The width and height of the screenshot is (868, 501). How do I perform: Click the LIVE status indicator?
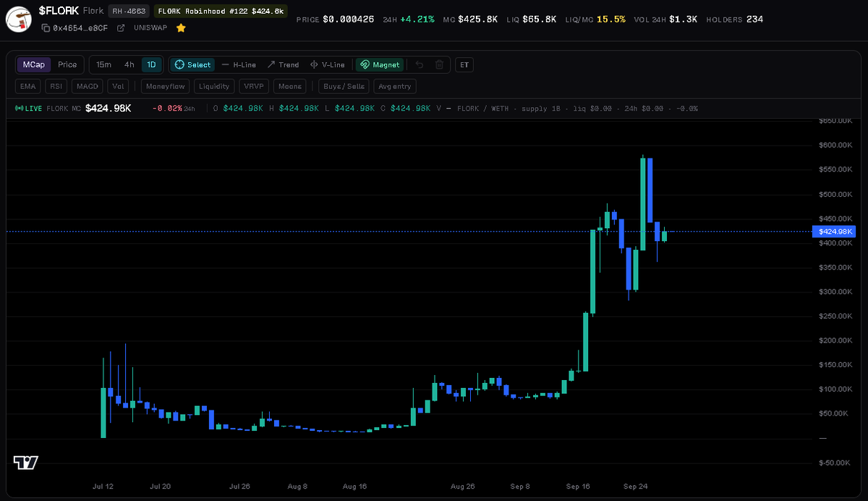29,109
